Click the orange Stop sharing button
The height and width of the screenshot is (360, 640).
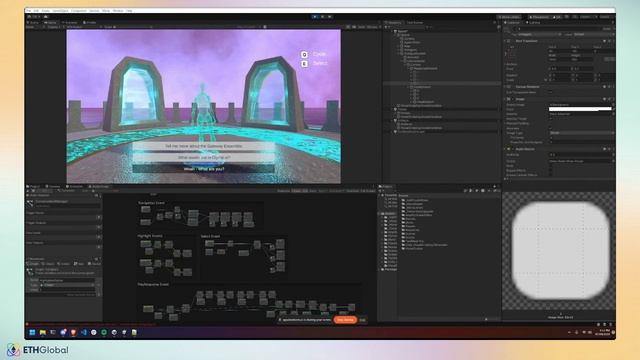pos(345,320)
